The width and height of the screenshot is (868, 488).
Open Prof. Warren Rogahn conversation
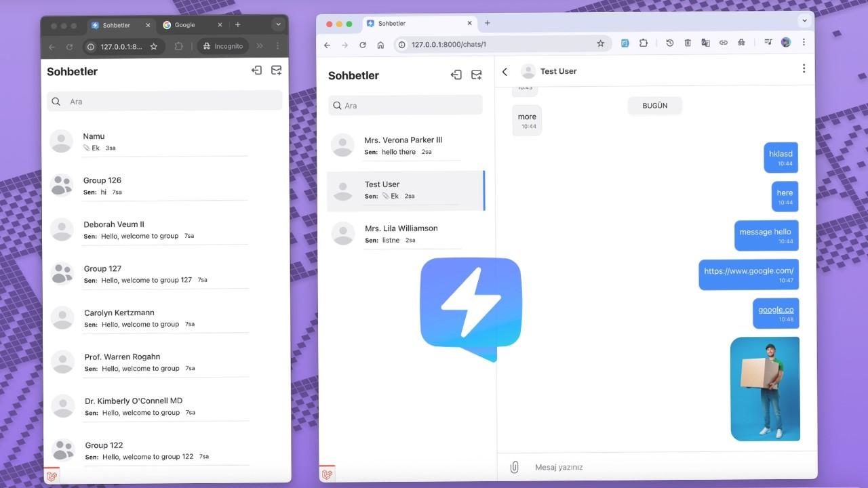point(165,362)
